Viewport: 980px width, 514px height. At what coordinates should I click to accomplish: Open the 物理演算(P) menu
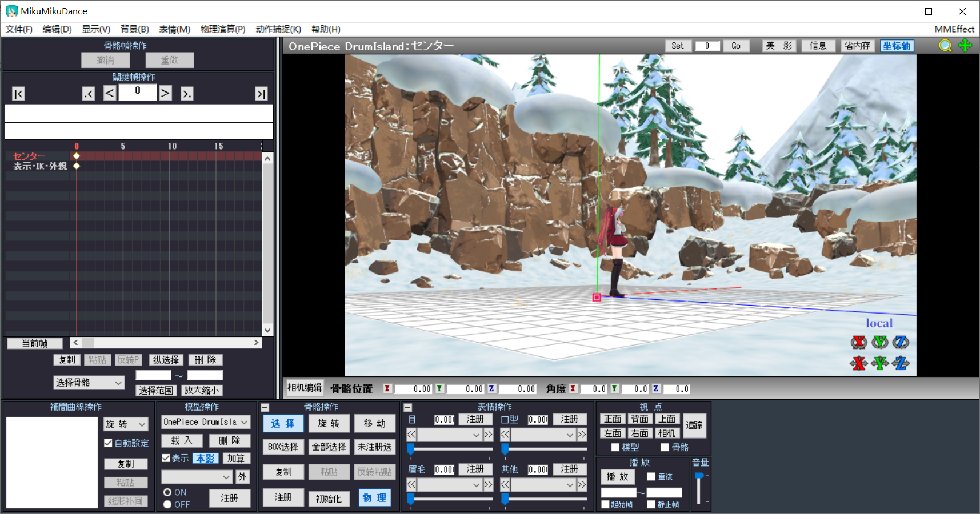coord(223,29)
